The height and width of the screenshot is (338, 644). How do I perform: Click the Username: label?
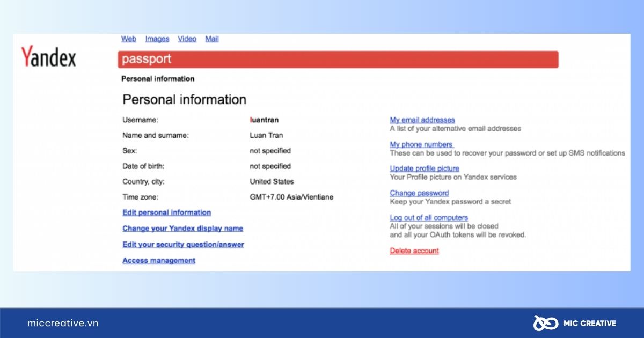(x=140, y=120)
